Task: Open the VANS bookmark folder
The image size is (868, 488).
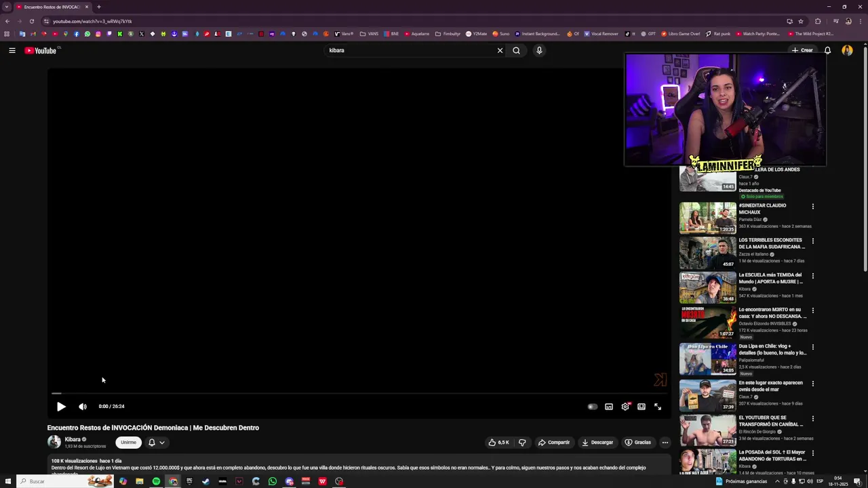Action: pos(369,34)
